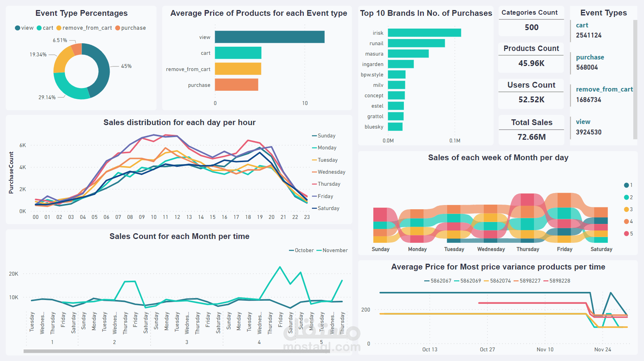This screenshot has width=644, height=361.
Task: Click the November legend entry
Action: 332,250
